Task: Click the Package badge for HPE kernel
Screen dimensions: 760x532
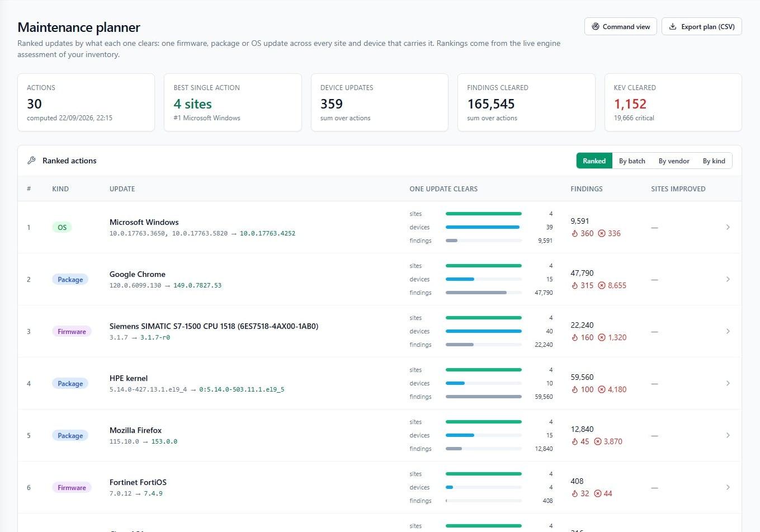Action: click(70, 383)
